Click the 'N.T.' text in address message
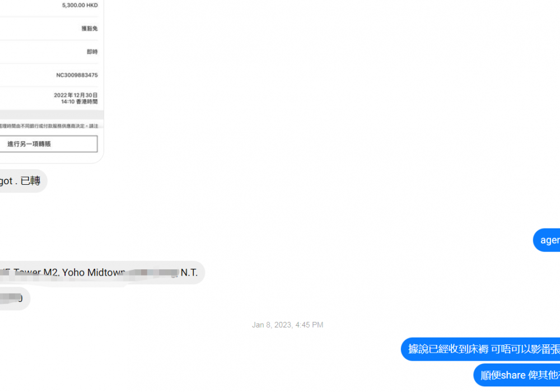 point(189,273)
